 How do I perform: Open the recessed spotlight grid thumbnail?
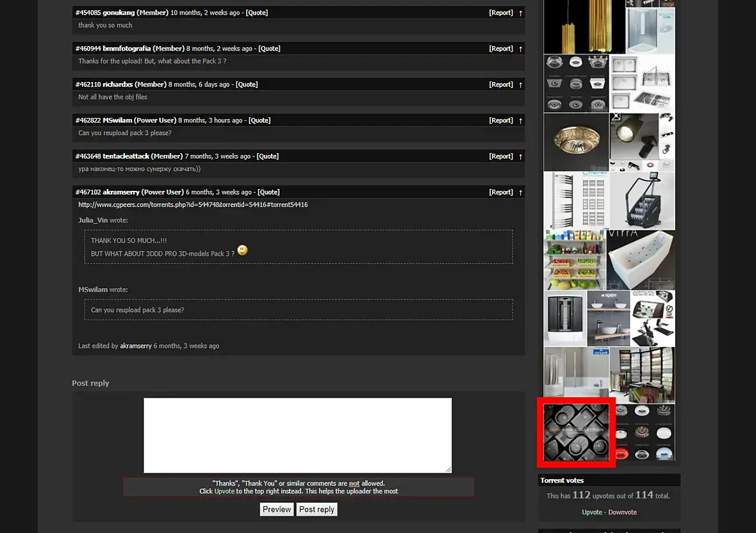pyautogui.click(x=576, y=83)
